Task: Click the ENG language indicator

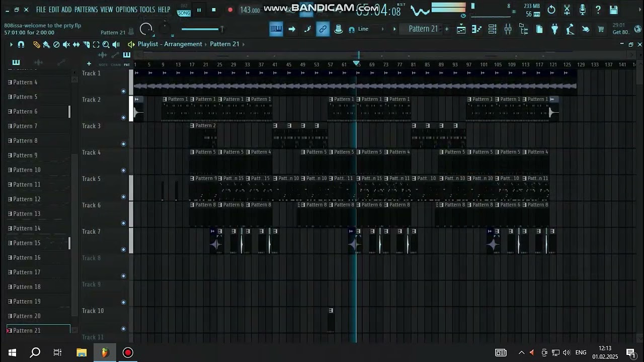Action: [x=581, y=352]
